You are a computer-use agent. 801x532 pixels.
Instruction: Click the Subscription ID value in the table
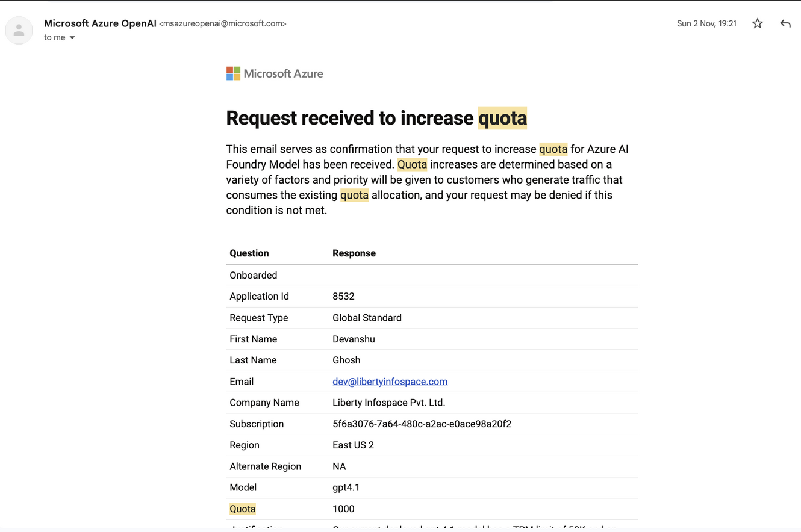[x=422, y=424]
